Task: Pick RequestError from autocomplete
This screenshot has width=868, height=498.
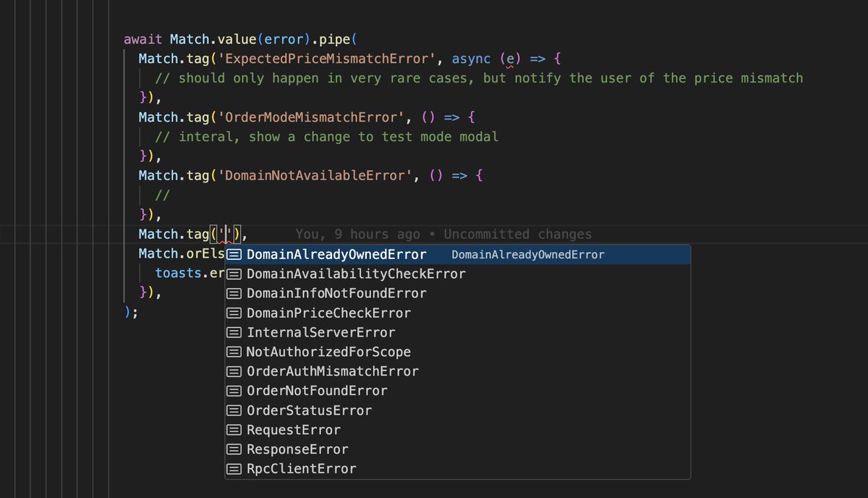Action: 458,430
